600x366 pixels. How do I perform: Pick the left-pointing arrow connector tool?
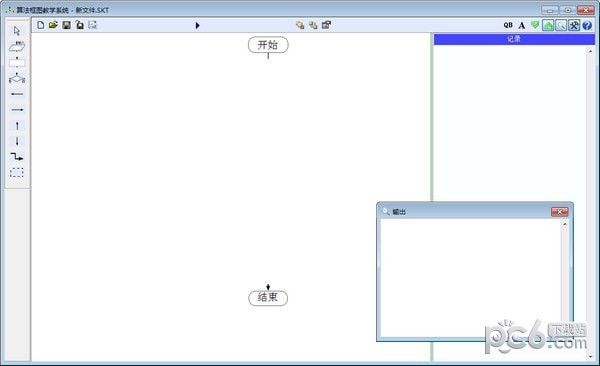[17, 94]
